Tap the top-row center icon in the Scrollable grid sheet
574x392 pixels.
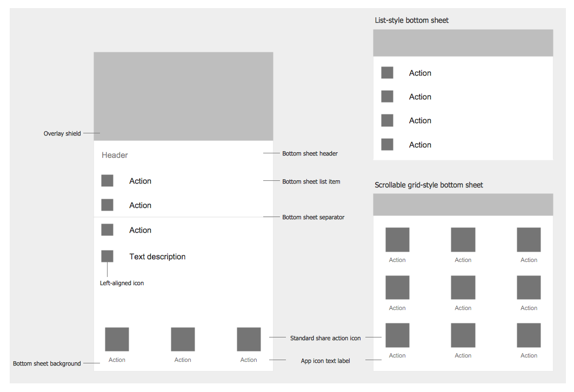[463, 240]
